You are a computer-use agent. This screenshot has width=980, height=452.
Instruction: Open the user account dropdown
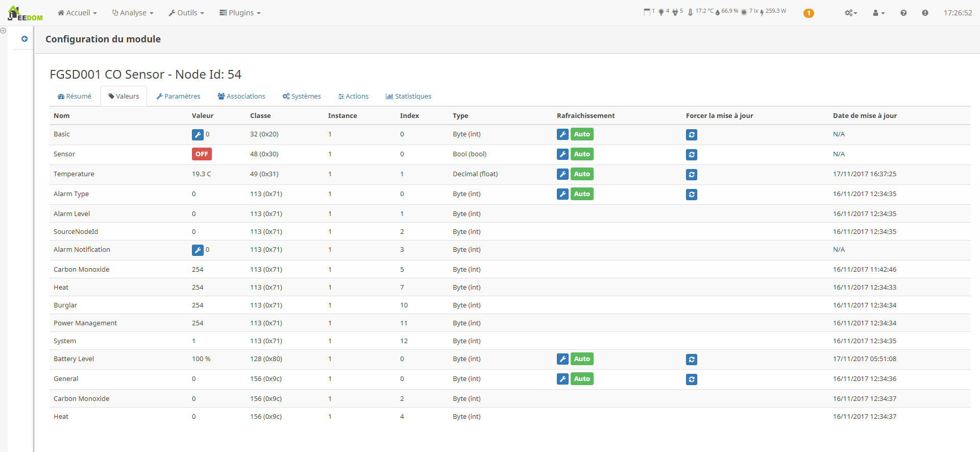(x=878, y=13)
